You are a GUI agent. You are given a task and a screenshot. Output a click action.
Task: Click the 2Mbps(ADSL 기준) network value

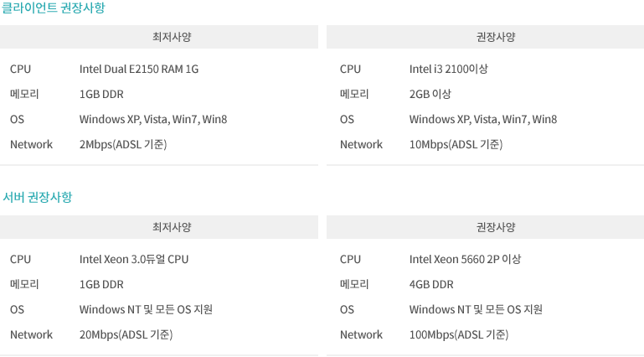123,144
